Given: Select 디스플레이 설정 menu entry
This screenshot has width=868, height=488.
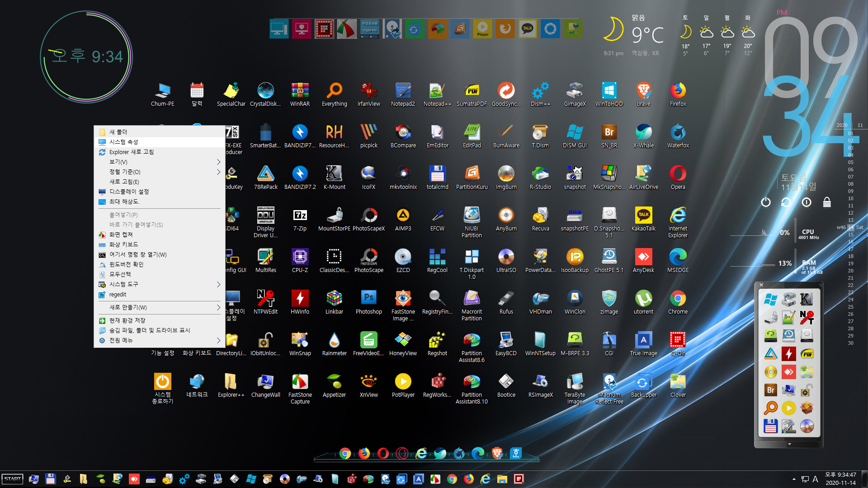Looking at the screenshot, I should point(159,192).
